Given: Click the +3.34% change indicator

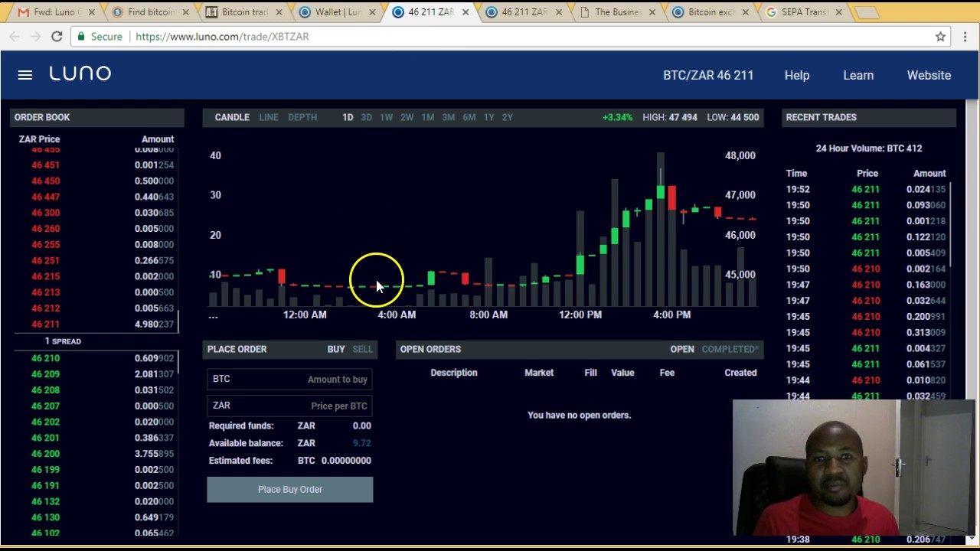Looking at the screenshot, I should (x=618, y=117).
